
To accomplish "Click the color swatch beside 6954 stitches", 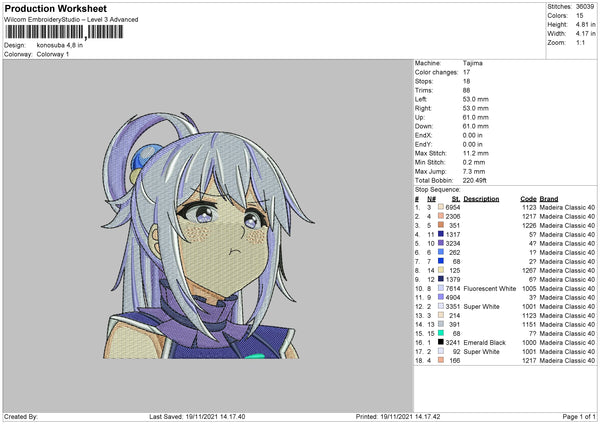I will (441, 207).
